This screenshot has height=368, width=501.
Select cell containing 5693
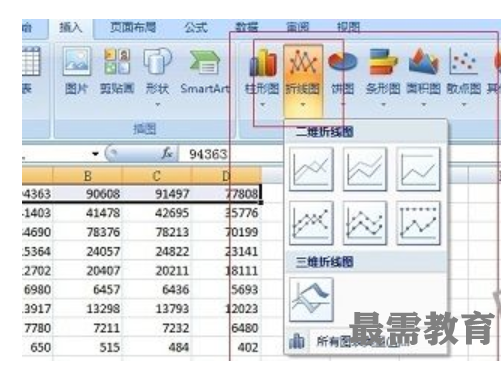click(x=226, y=290)
